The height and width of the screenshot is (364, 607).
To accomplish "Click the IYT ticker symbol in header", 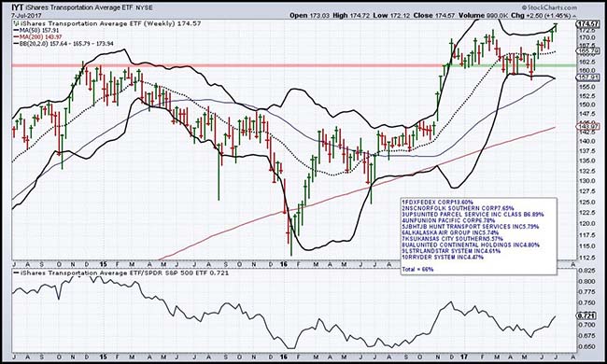I will (17, 7).
